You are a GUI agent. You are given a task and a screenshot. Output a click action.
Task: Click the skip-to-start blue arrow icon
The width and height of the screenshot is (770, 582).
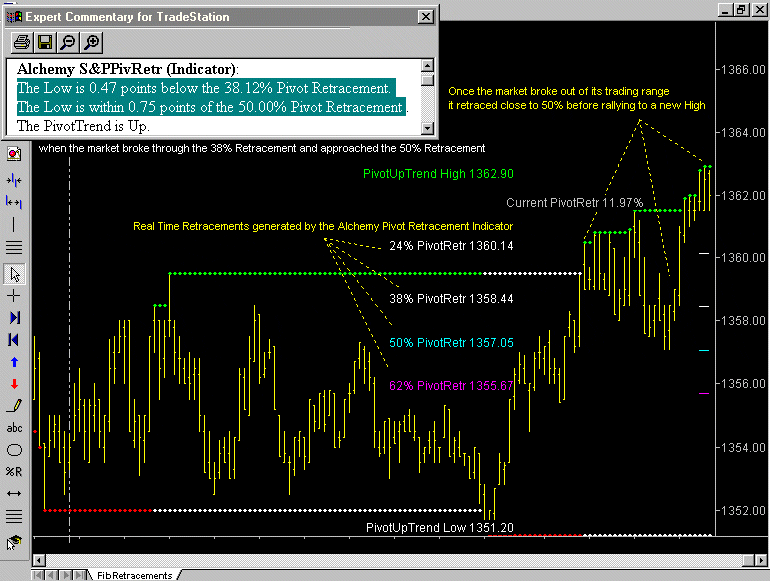pos(14,340)
